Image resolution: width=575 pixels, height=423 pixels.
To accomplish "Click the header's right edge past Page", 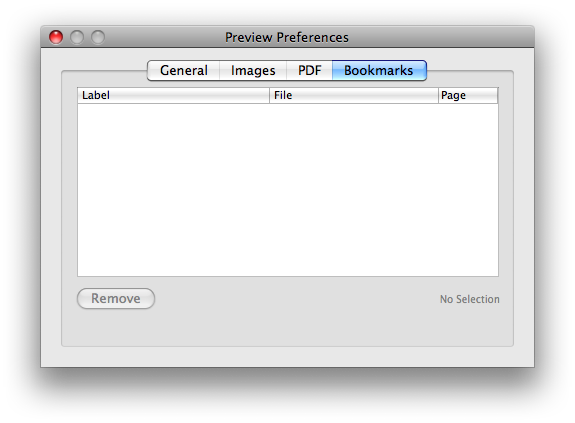I will 498,95.
